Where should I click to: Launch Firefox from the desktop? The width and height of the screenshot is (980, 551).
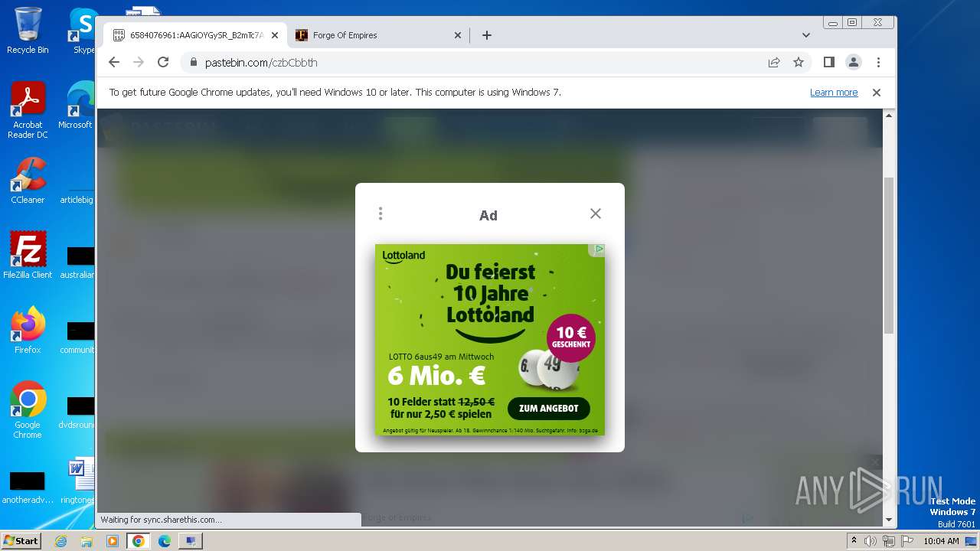(28, 331)
